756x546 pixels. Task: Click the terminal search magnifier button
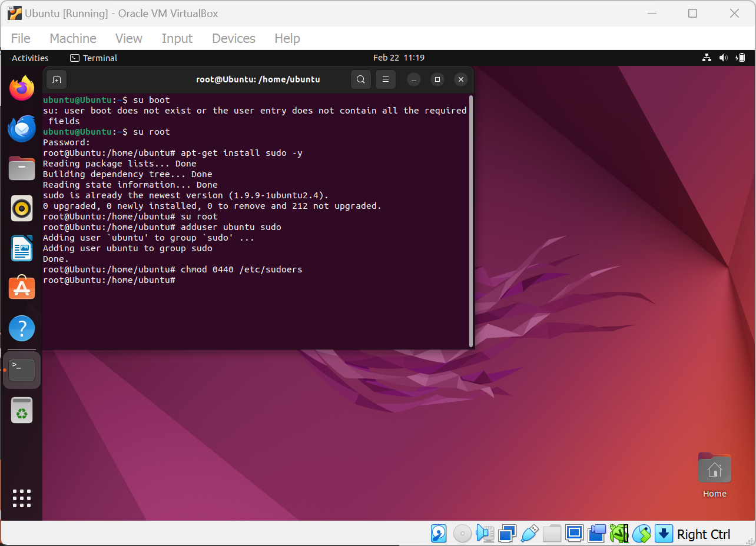(x=361, y=79)
